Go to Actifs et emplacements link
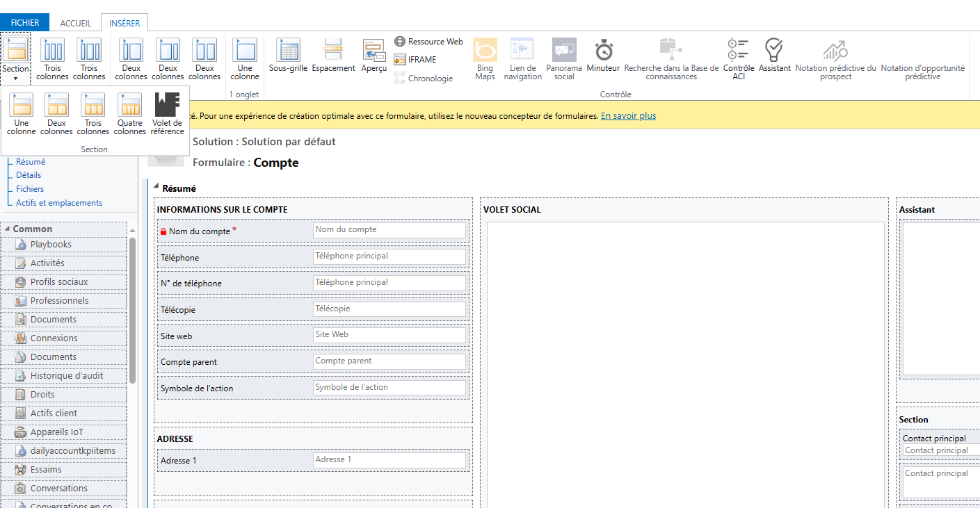Image resolution: width=980 pixels, height=508 pixels. point(59,203)
